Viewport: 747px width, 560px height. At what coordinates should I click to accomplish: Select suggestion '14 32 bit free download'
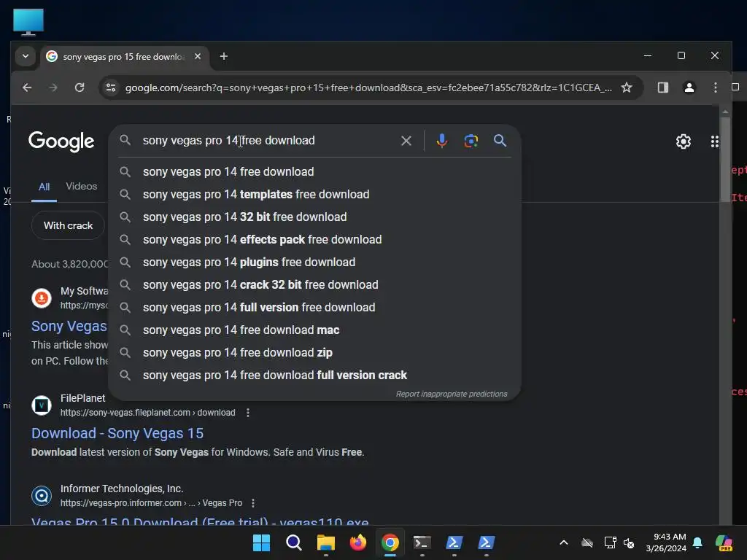tap(314, 217)
